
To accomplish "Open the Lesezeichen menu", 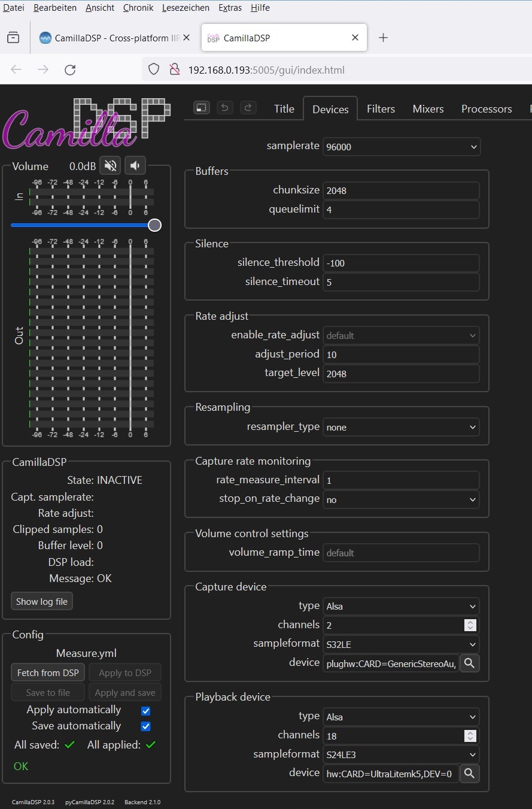I will pos(186,8).
